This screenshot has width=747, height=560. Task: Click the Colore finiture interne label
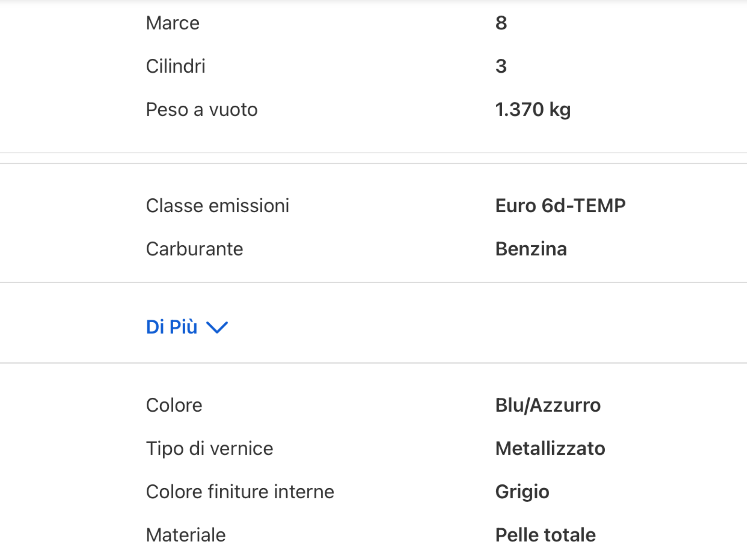[240, 491]
